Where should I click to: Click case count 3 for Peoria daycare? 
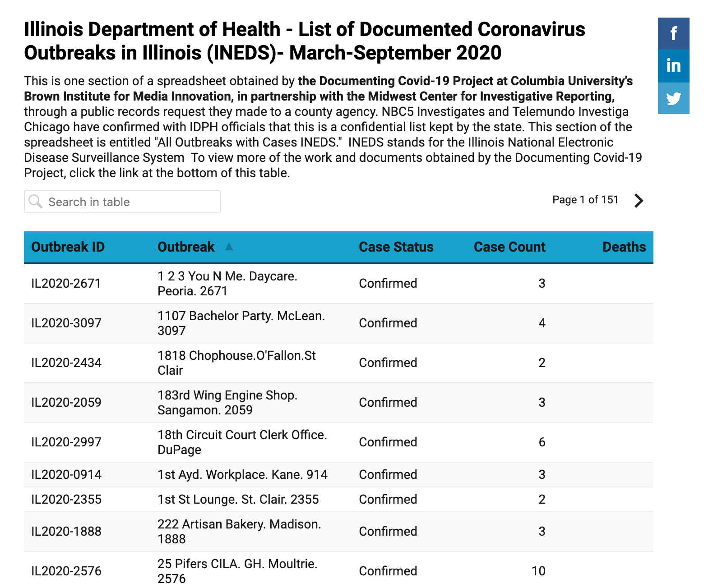point(542,283)
